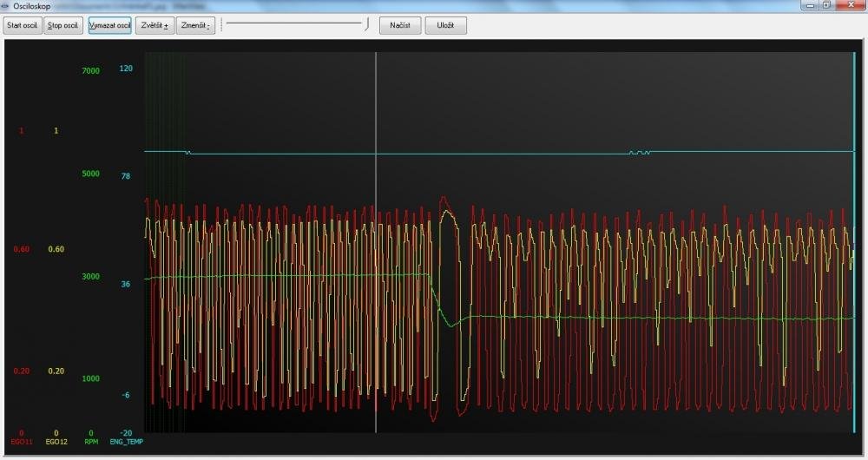The width and height of the screenshot is (868, 460).
Task: Maximize the Osciloskop window
Action: pyautogui.click(x=825, y=5)
